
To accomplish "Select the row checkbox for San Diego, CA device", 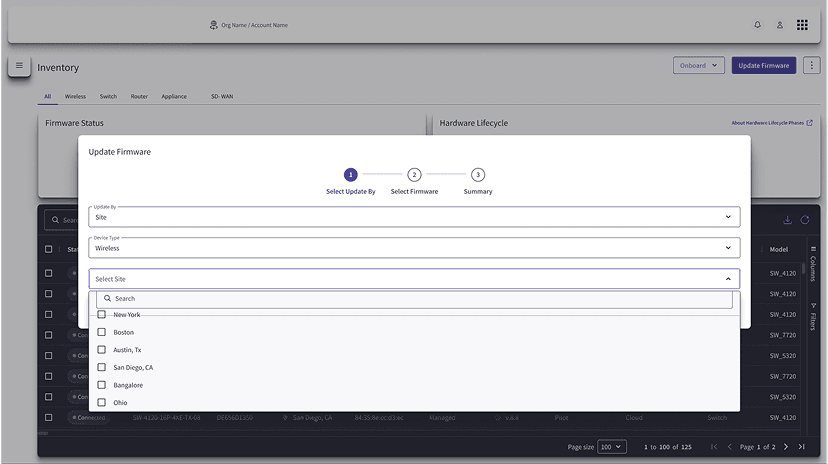I will pos(49,418).
